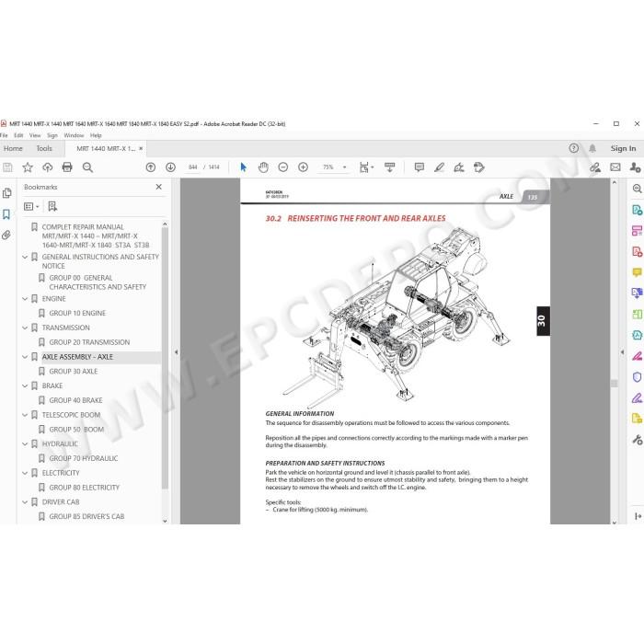Open the page thumbnails panel
644x644 pixels.
pos(6,193)
